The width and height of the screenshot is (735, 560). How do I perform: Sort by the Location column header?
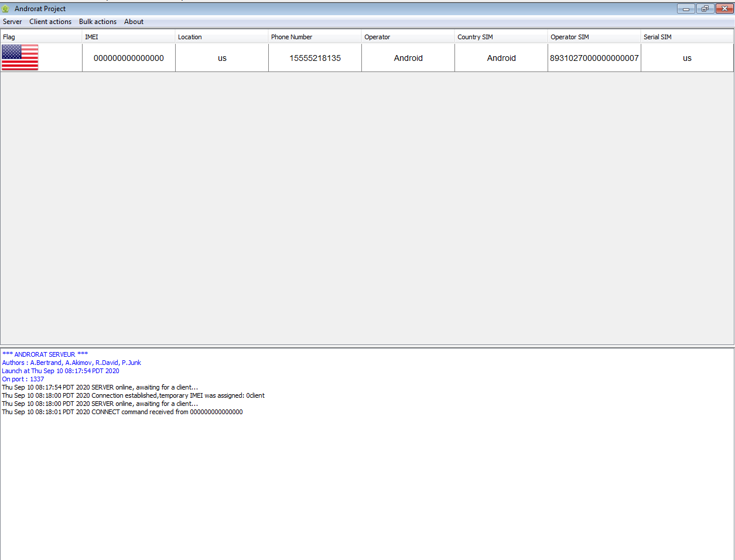[222, 37]
